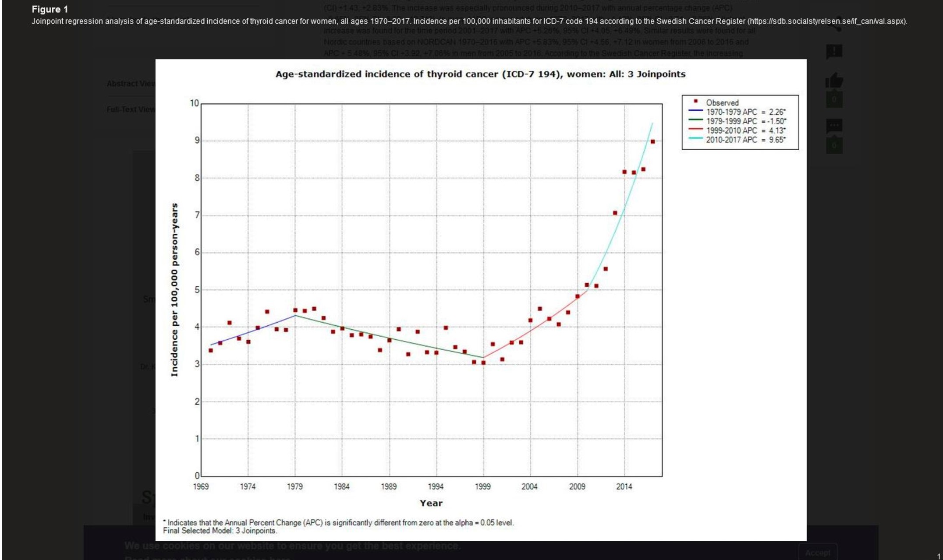This screenshot has width=943, height=560.
Task: Click the red 1999-2010 APC legend entry
Action: [x=745, y=130]
